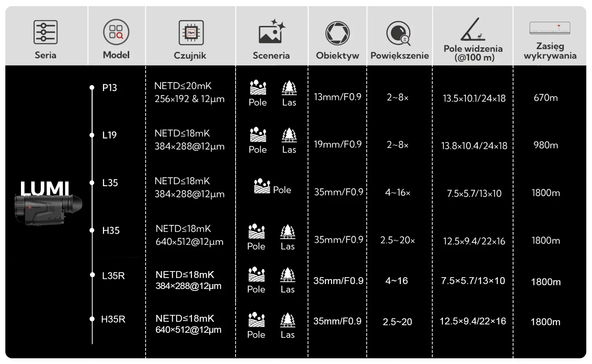Click the Powiększenie magnifier icon
This screenshot has width=592, height=364.
(398, 33)
